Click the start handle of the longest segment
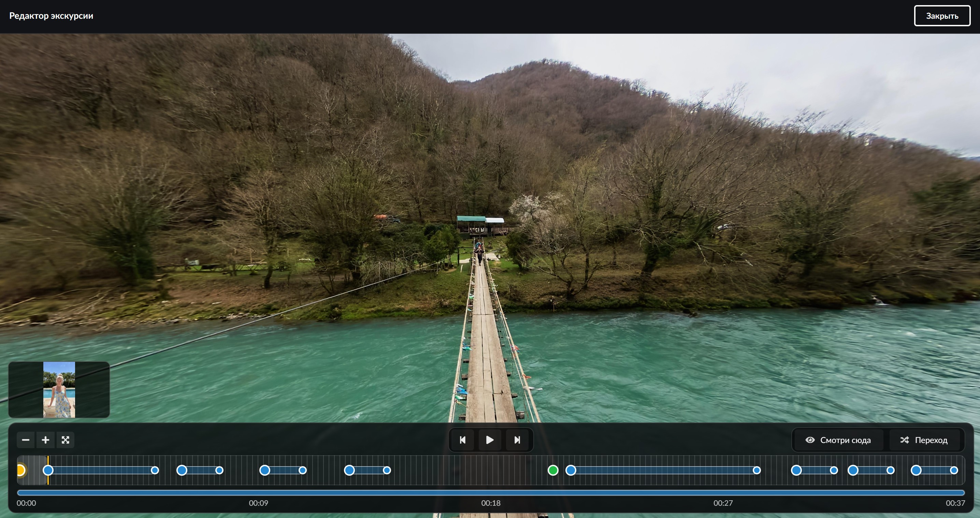Image resolution: width=980 pixels, height=518 pixels. (571, 471)
